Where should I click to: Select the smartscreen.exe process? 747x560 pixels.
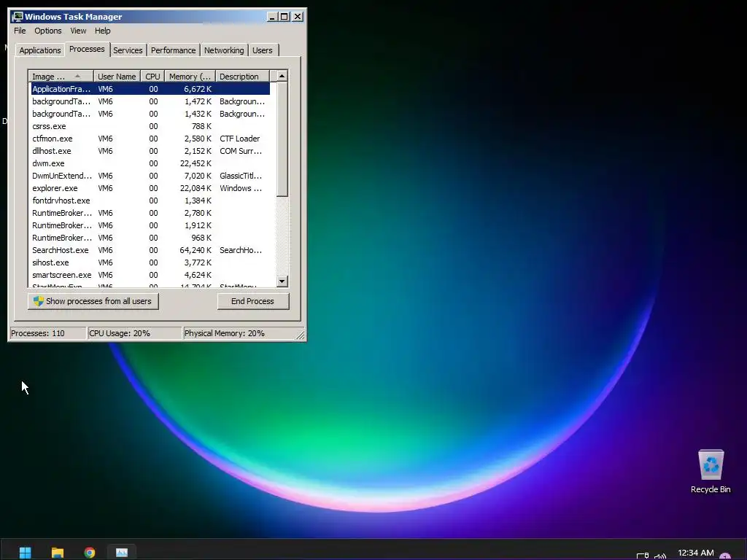click(x=150, y=275)
